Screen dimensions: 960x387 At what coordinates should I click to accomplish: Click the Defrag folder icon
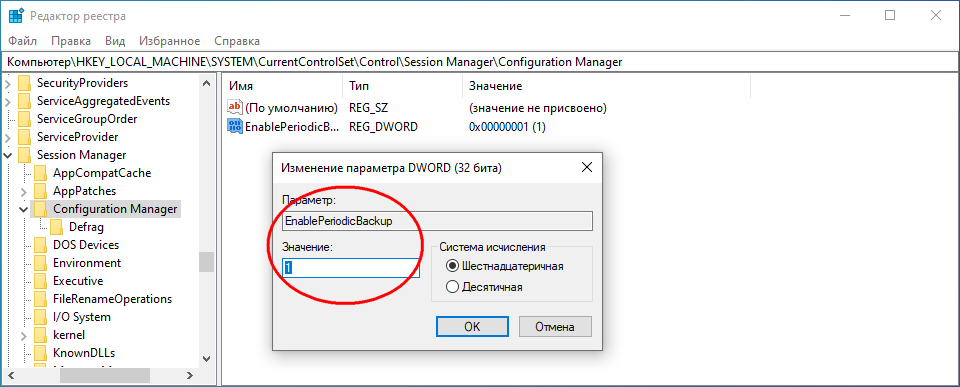click(57, 227)
